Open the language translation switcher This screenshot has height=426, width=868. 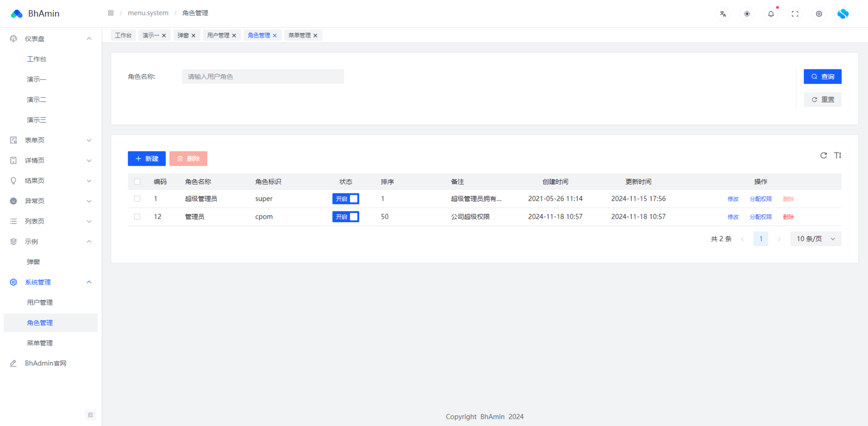coord(723,14)
